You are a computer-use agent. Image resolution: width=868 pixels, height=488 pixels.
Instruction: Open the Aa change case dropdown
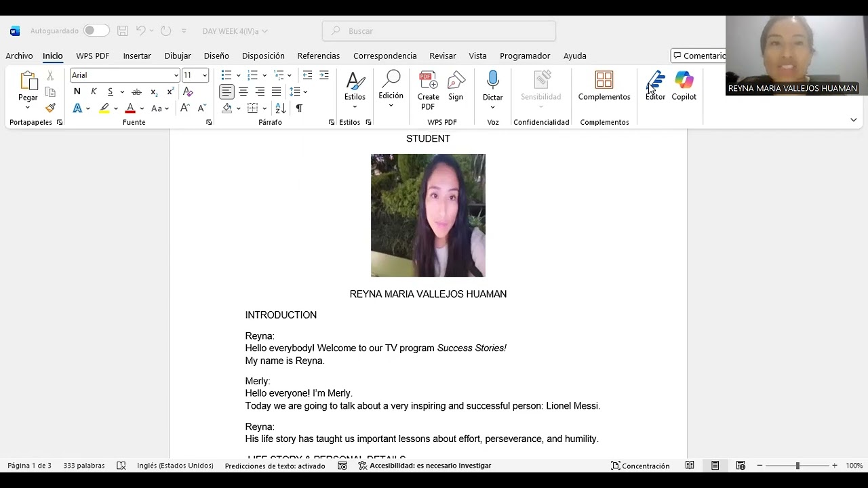159,108
